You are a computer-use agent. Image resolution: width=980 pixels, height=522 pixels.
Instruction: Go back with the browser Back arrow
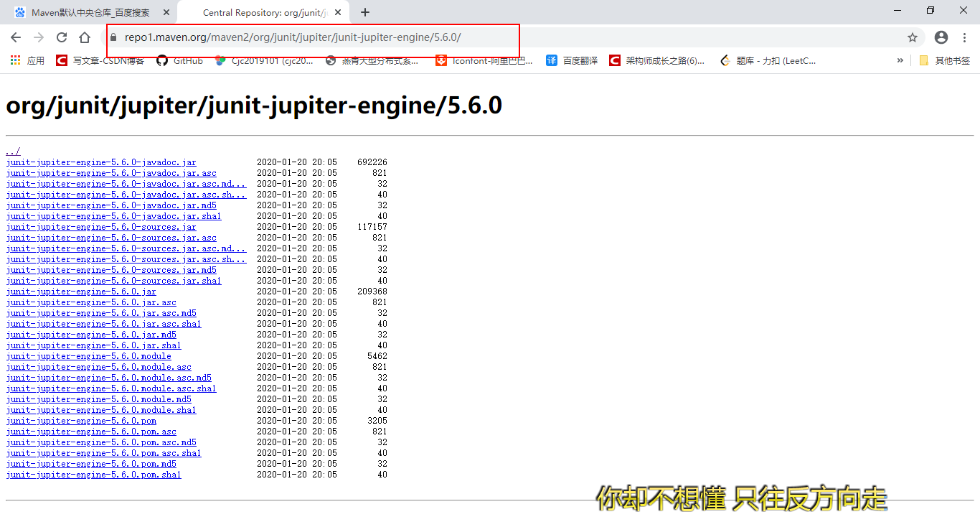[x=16, y=37]
